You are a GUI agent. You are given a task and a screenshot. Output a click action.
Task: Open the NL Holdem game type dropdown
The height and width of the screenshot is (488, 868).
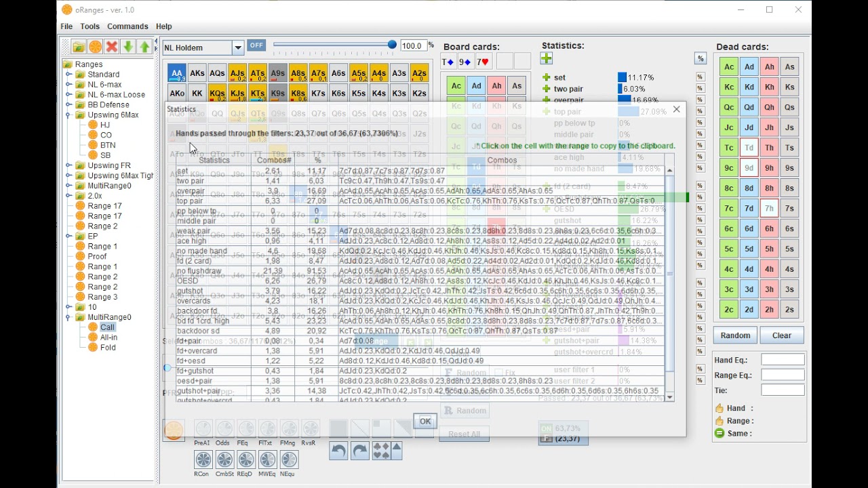[238, 48]
